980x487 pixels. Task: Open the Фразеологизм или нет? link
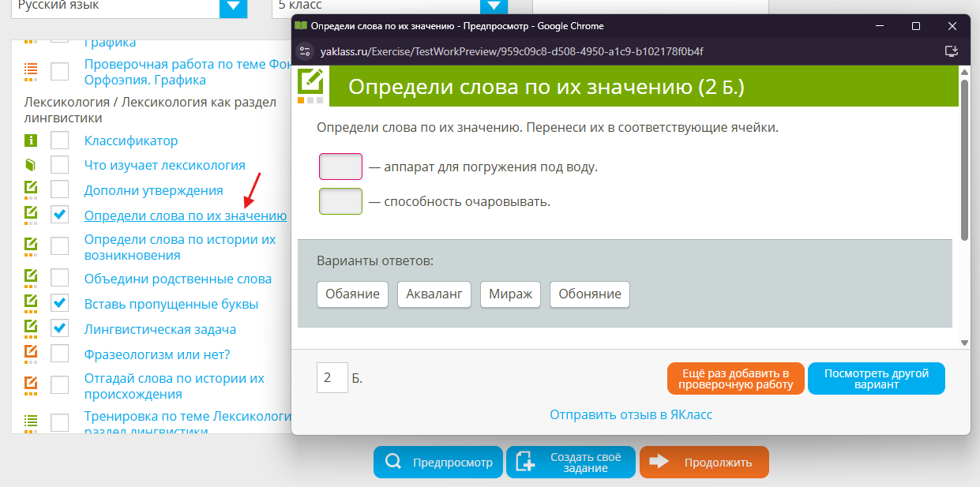tap(157, 354)
